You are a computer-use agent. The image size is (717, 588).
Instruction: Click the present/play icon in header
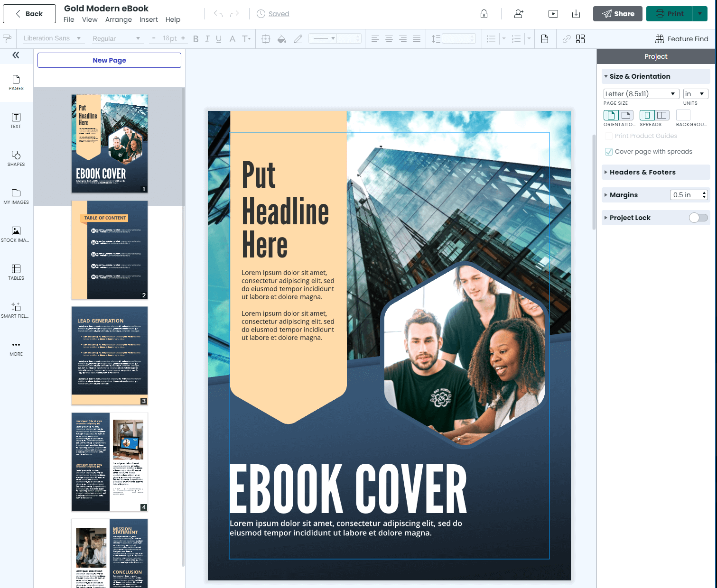coord(553,14)
